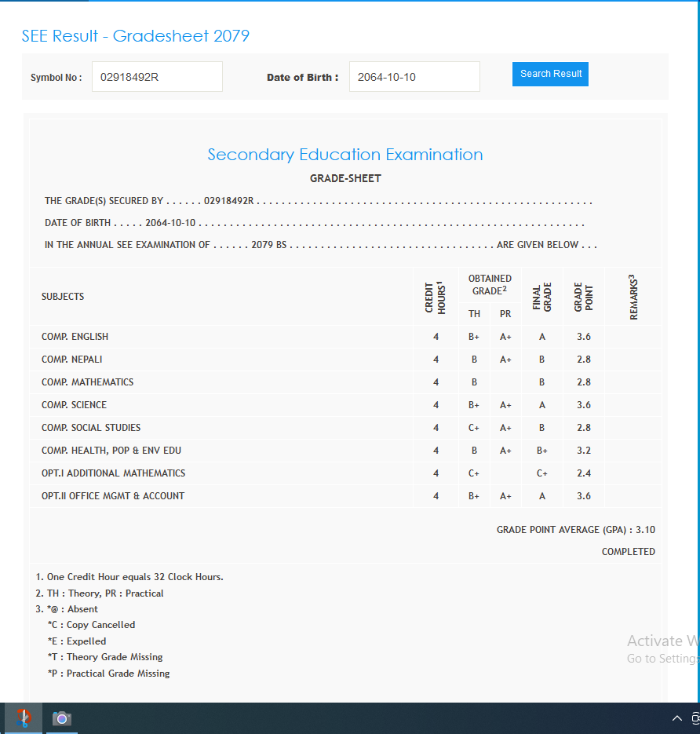Click the Symbol No label
This screenshot has height=734, width=700.
pos(56,78)
